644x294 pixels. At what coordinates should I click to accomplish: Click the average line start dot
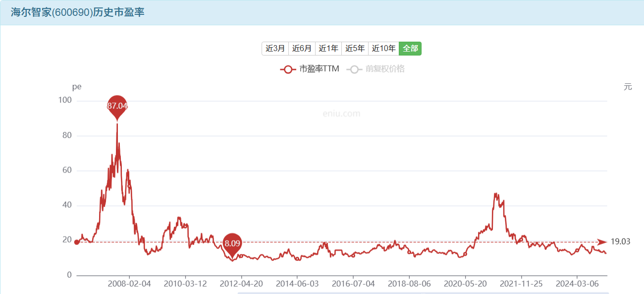77,242
